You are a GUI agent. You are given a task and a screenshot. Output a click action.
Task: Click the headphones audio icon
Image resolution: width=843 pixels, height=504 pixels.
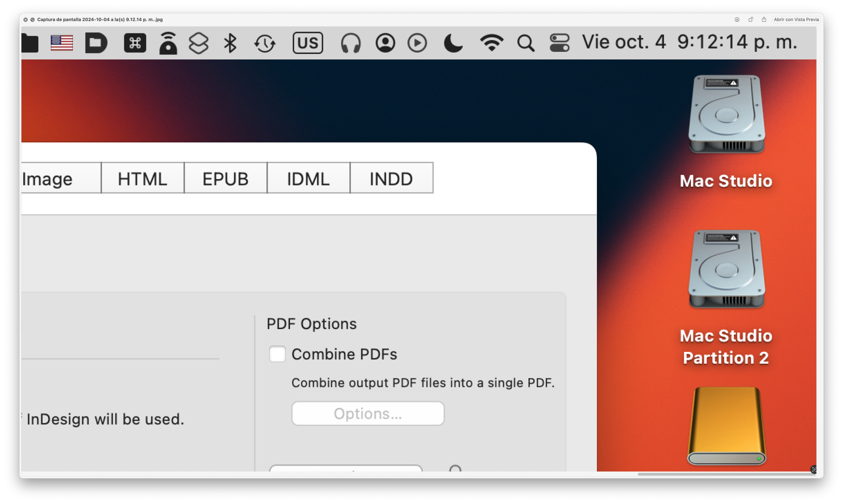click(351, 43)
